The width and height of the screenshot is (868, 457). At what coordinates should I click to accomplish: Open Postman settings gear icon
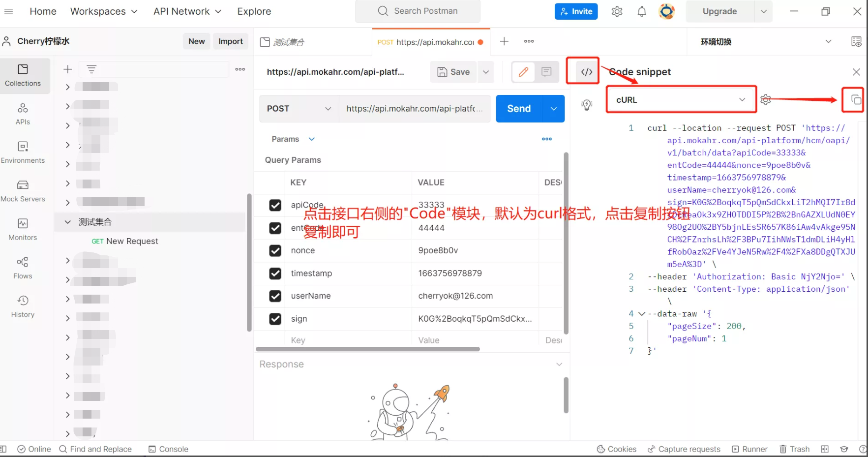pyautogui.click(x=617, y=11)
